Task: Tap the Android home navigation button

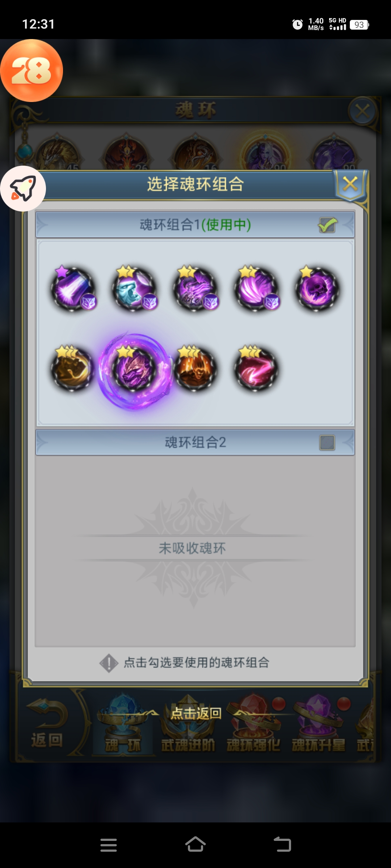Action: tap(195, 845)
